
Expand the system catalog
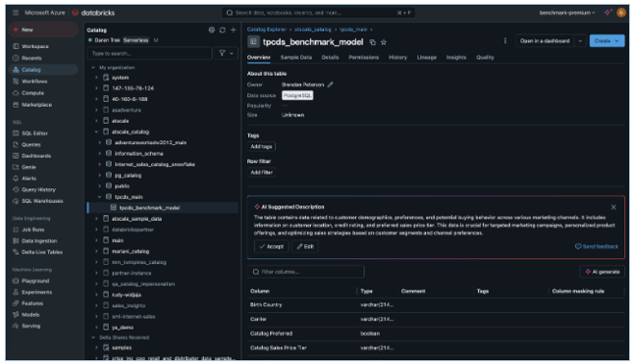click(96, 78)
